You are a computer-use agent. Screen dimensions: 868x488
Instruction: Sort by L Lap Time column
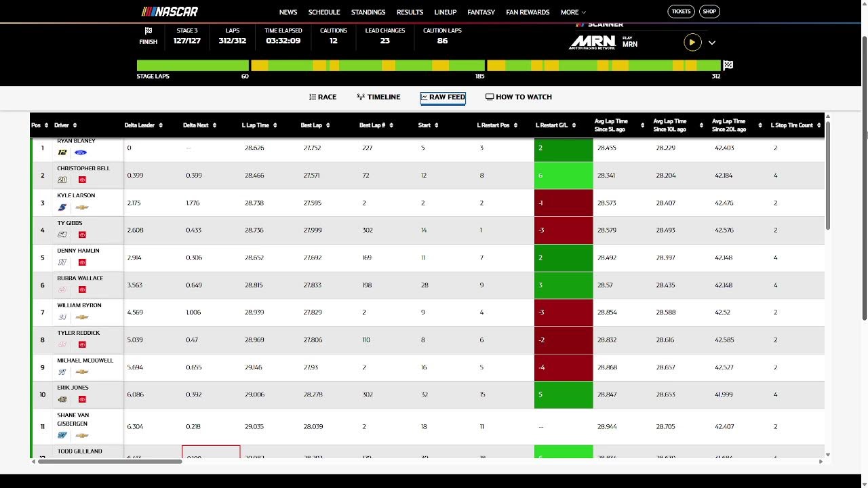click(x=260, y=125)
